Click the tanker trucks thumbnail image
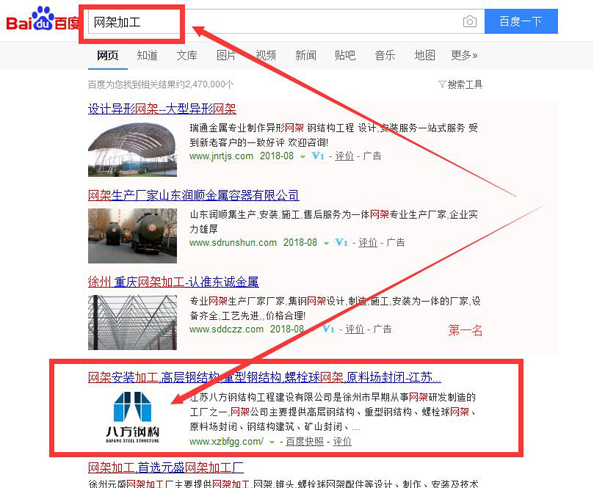 pyautogui.click(x=132, y=236)
